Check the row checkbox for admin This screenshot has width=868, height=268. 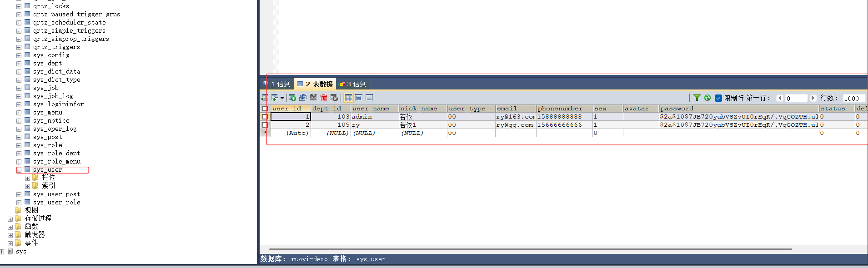265,117
